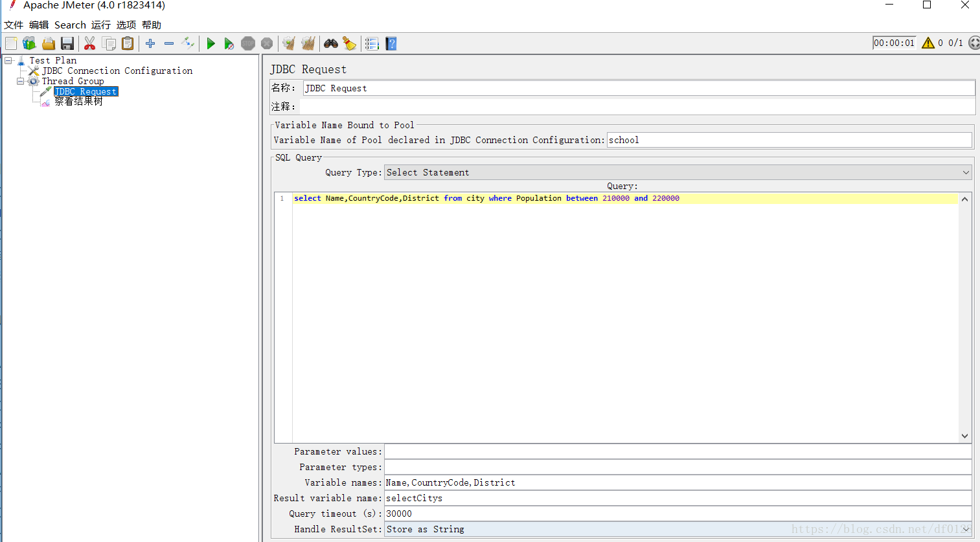
Task: Click the Cut scissors icon
Action: pos(90,43)
